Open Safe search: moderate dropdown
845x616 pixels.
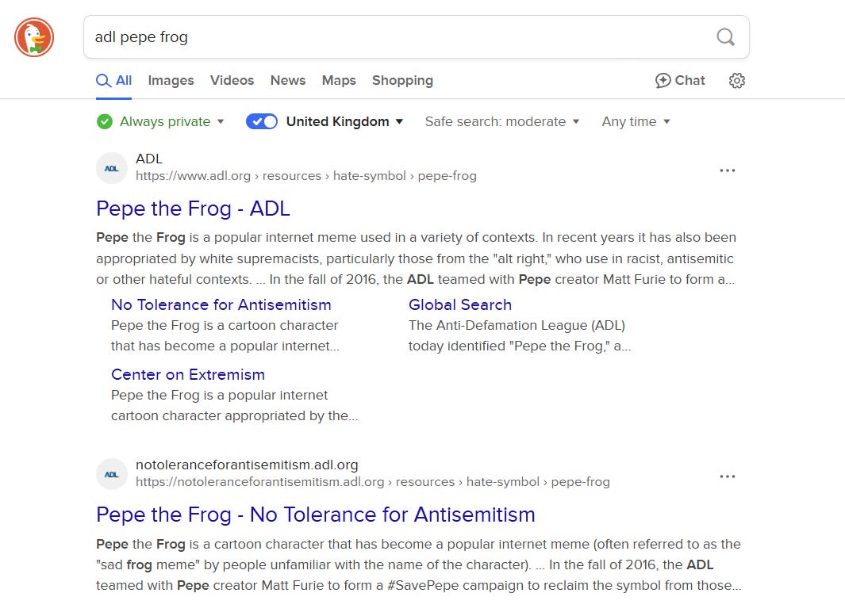(x=501, y=121)
